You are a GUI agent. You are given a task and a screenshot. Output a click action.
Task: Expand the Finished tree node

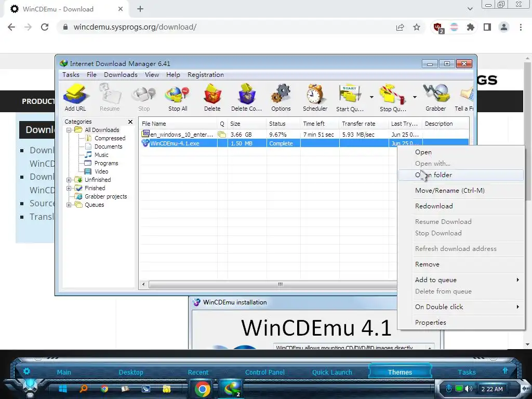click(x=69, y=188)
